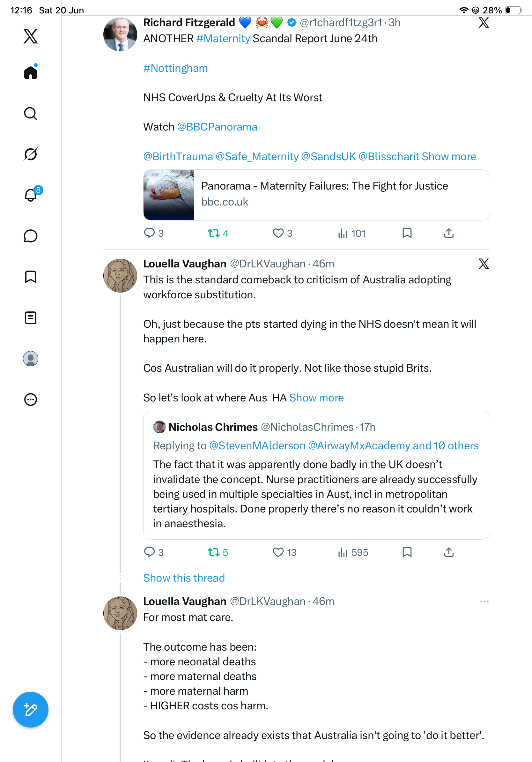This screenshot has width=532, height=762.
Task: Open the Panorama Maternity Failures link card
Action: coord(316,195)
